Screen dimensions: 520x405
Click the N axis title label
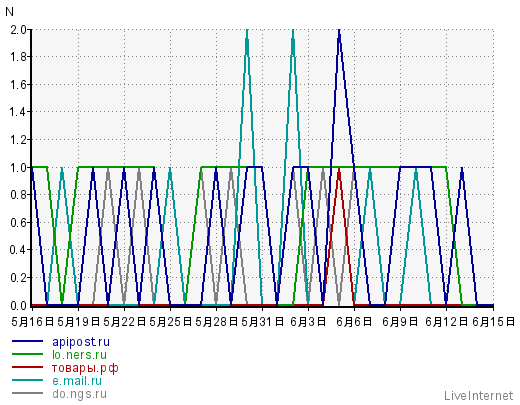tap(9, 12)
